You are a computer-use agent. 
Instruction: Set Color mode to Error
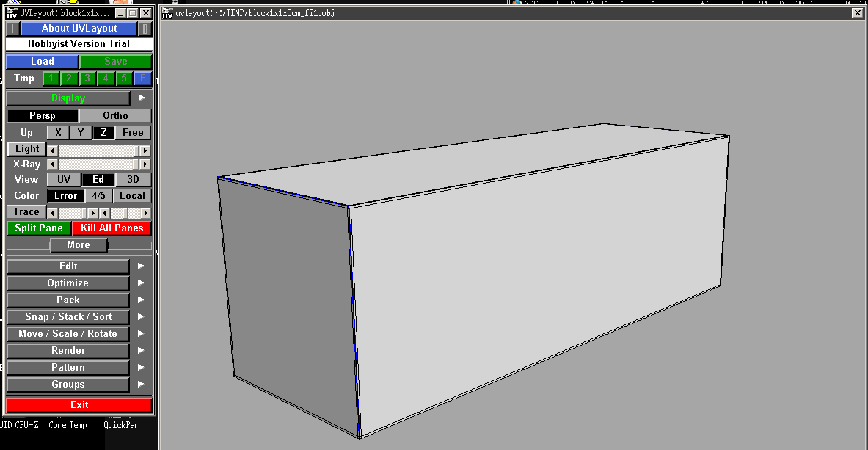pos(65,195)
